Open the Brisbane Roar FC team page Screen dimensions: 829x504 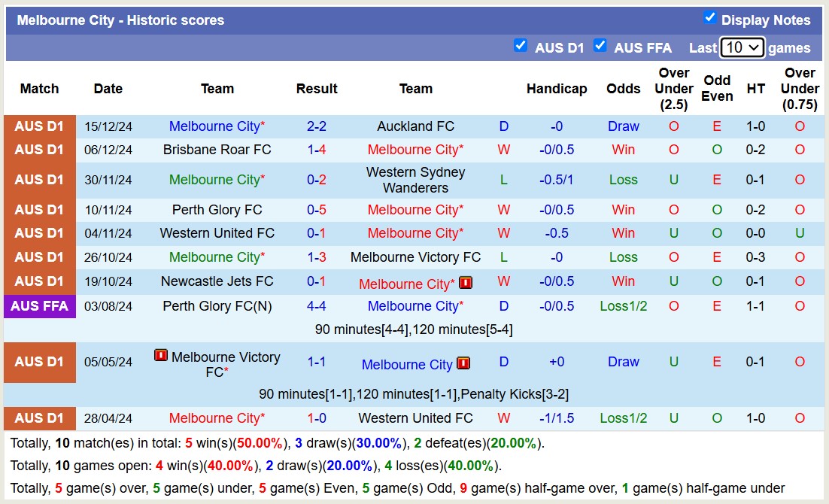tap(217, 150)
